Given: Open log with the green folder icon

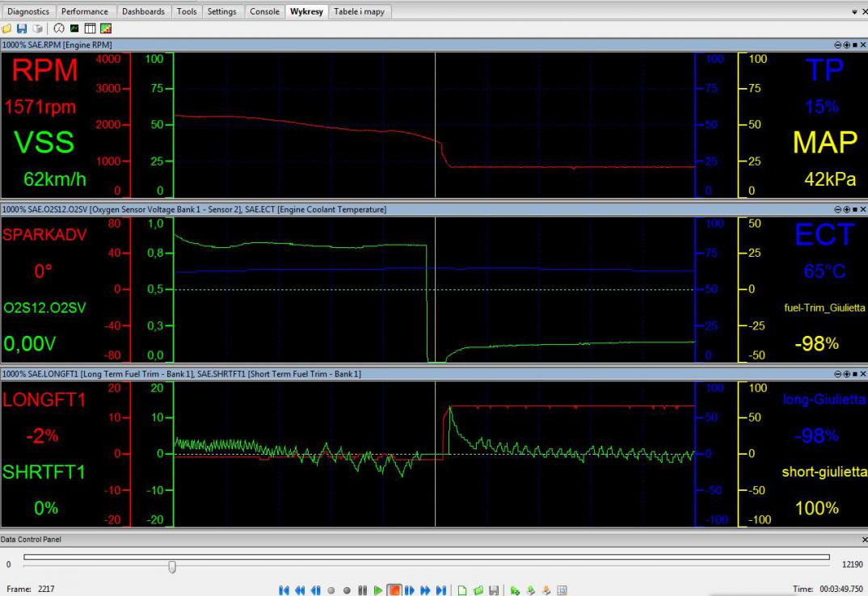Looking at the screenshot, I should 478,590.
